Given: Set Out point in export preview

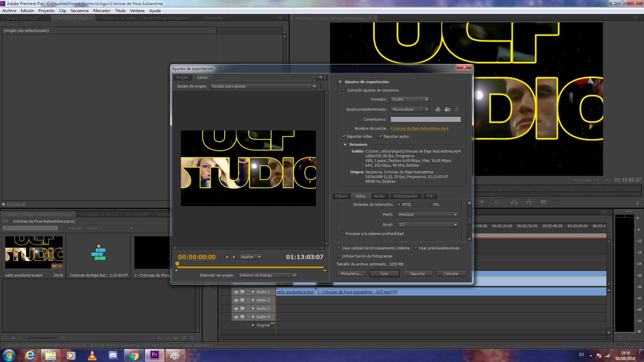Looking at the screenshot, I should pos(234,257).
